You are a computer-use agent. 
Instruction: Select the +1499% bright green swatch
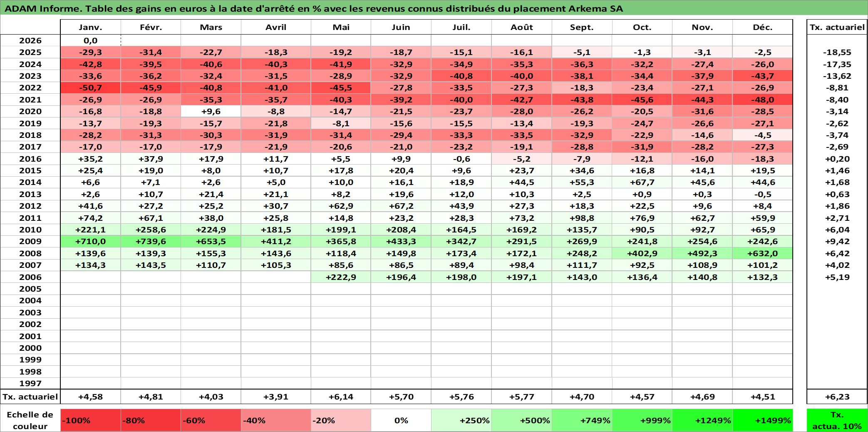763,420
